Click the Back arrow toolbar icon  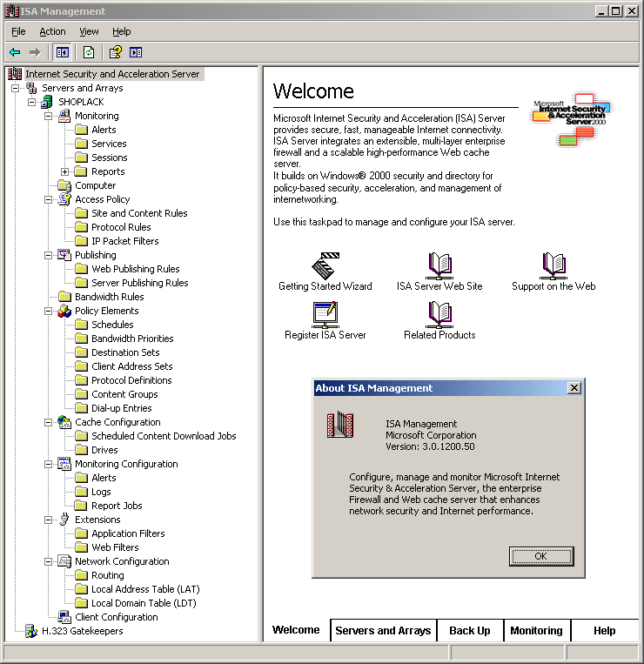coord(15,52)
